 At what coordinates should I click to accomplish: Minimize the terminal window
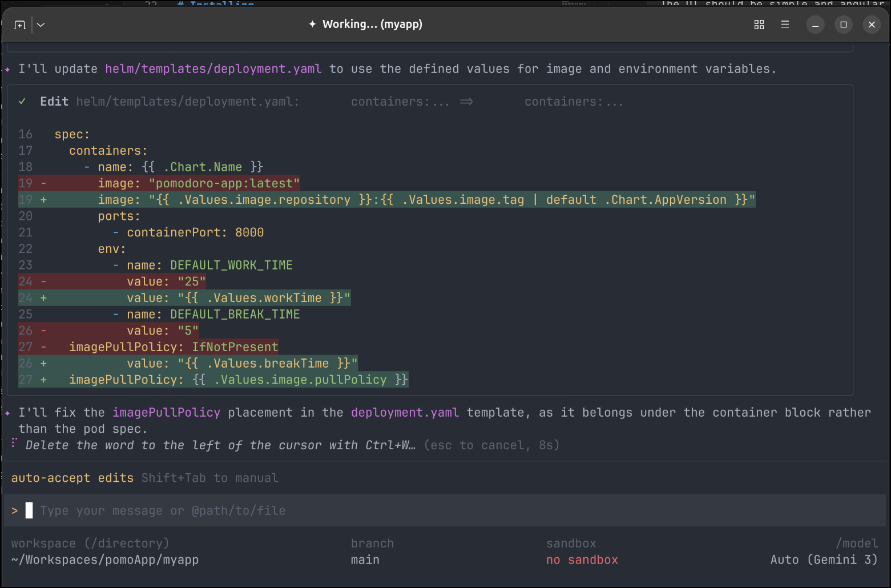pos(815,25)
